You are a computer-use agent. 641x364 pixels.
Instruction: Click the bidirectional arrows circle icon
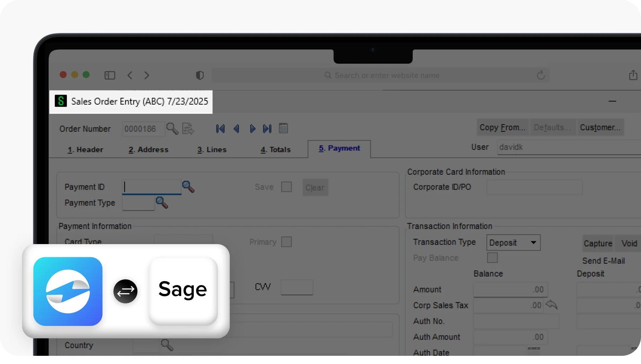(125, 291)
